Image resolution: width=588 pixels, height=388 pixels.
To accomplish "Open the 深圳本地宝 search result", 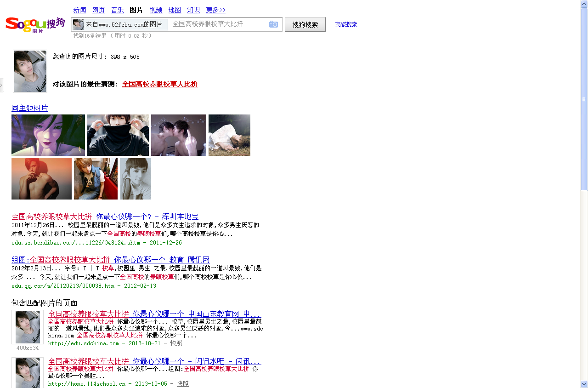I will pyautogui.click(x=105, y=217).
